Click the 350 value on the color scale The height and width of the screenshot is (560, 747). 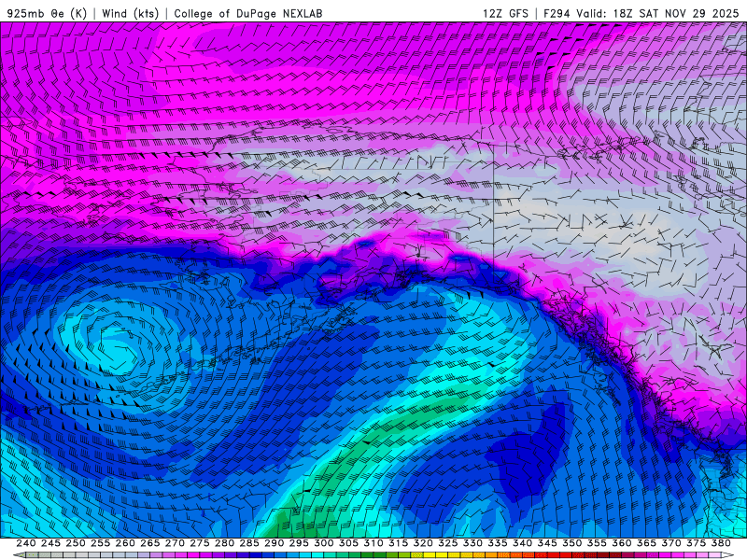(x=571, y=543)
